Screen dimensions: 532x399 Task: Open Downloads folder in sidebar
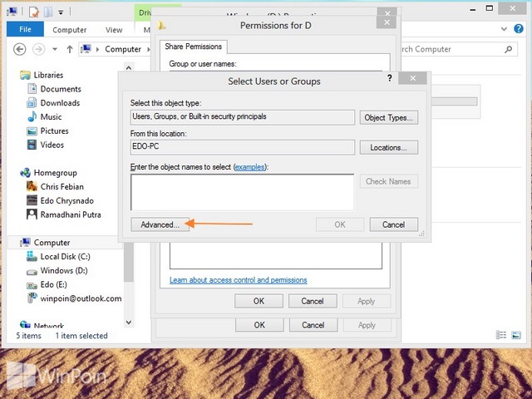(60, 103)
